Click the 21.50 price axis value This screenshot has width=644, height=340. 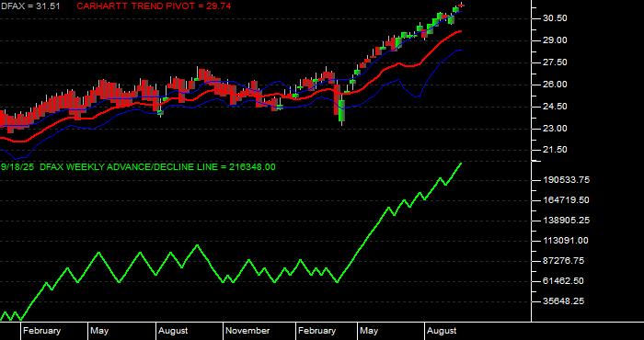click(x=555, y=150)
